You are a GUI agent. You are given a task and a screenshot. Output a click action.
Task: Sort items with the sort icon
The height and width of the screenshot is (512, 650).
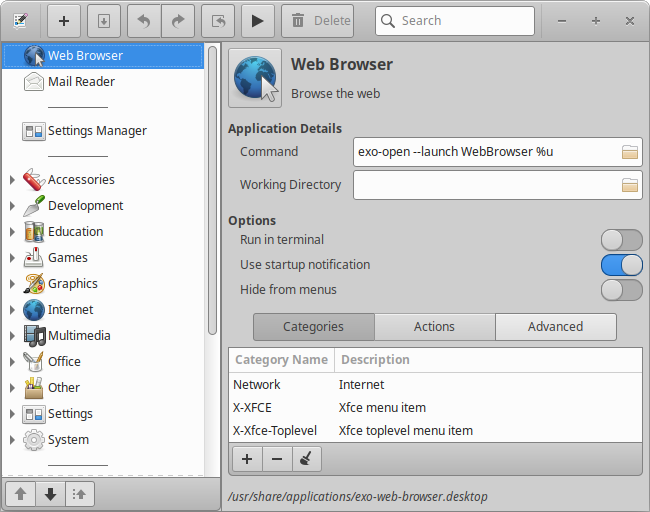click(x=80, y=494)
